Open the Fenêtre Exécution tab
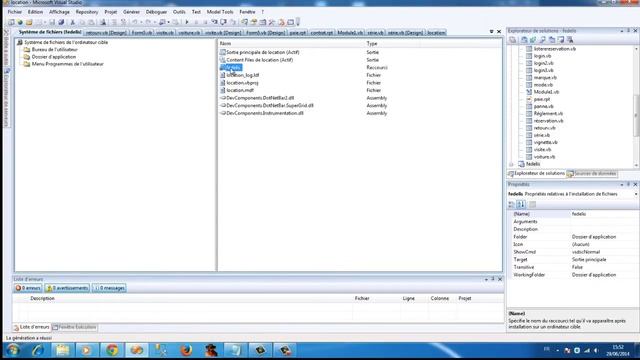The width and height of the screenshot is (640, 360). tap(75, 327)
